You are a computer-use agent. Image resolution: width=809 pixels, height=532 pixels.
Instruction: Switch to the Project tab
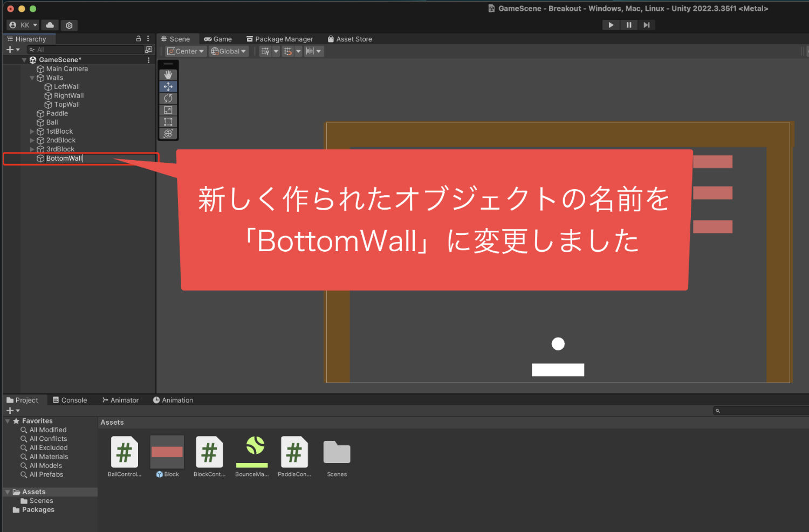[23, 400]
